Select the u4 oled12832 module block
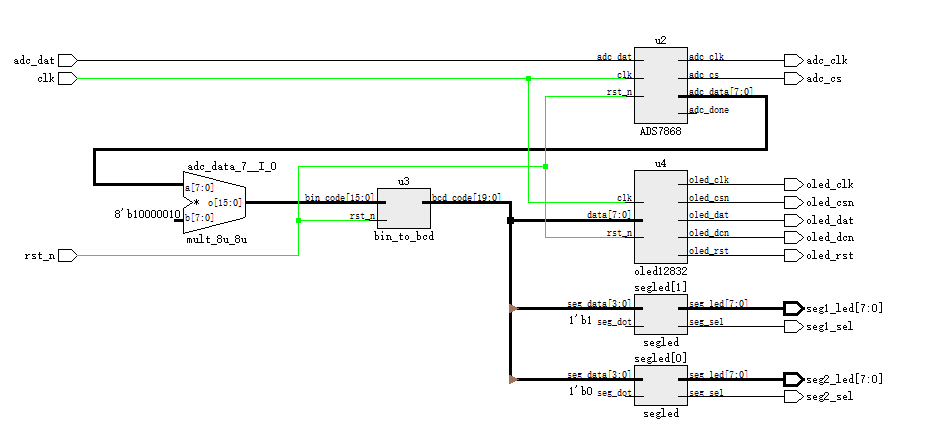The width and height of the screenshot is (946, 441). coord(661,217)
